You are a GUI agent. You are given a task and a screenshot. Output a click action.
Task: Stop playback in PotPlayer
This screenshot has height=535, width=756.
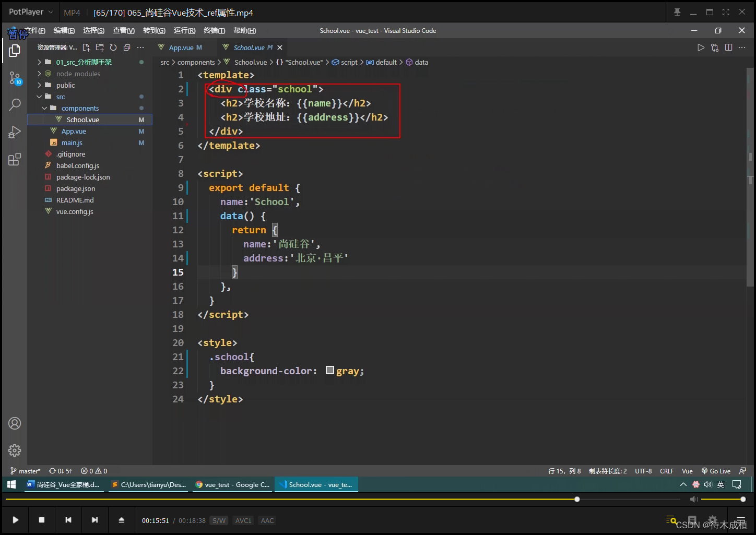pos(42,520)
